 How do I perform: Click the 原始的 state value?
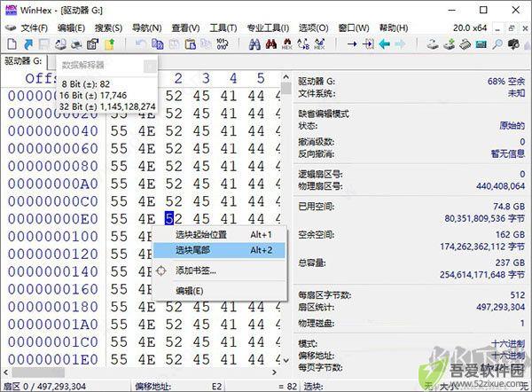tap(512, 126)
